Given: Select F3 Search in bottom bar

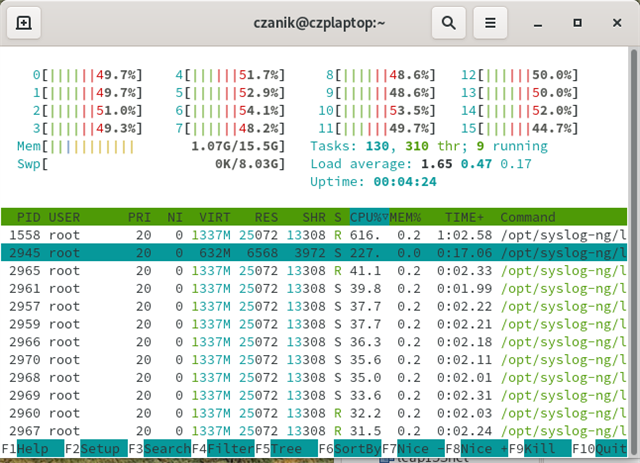Looking at the screenshot, I should coord(160,449).
